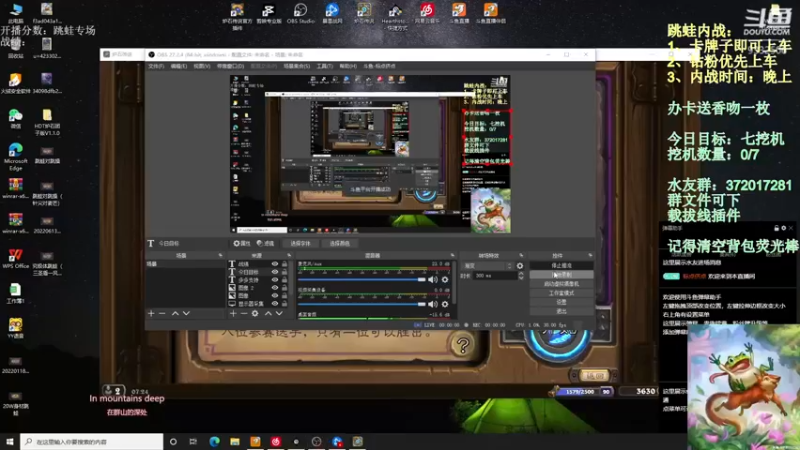Open the 编辑(E) menu
Screen dimensions: 800x450
pos(179,66)
